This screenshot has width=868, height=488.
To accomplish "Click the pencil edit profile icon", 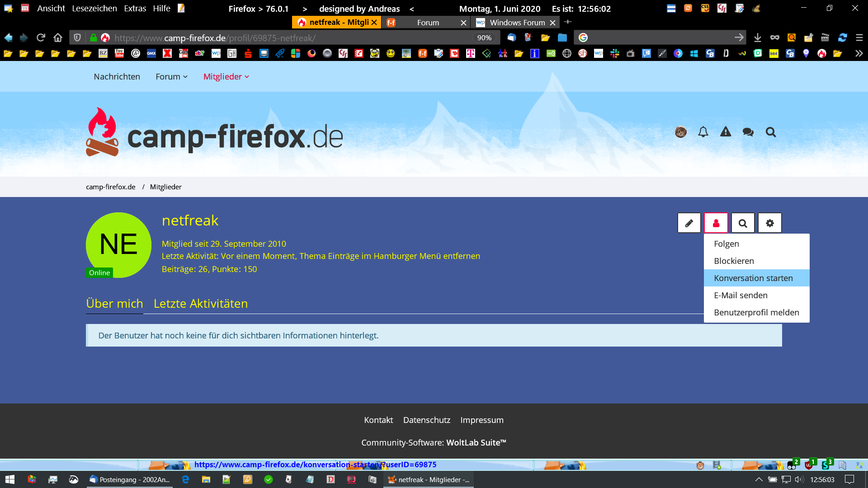I will click(689, 223).
